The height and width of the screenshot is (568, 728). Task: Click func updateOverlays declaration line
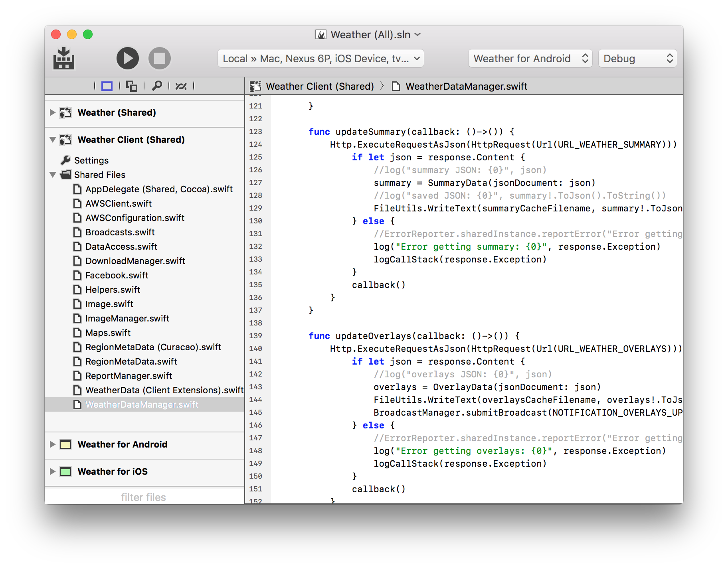click(414, 336)
